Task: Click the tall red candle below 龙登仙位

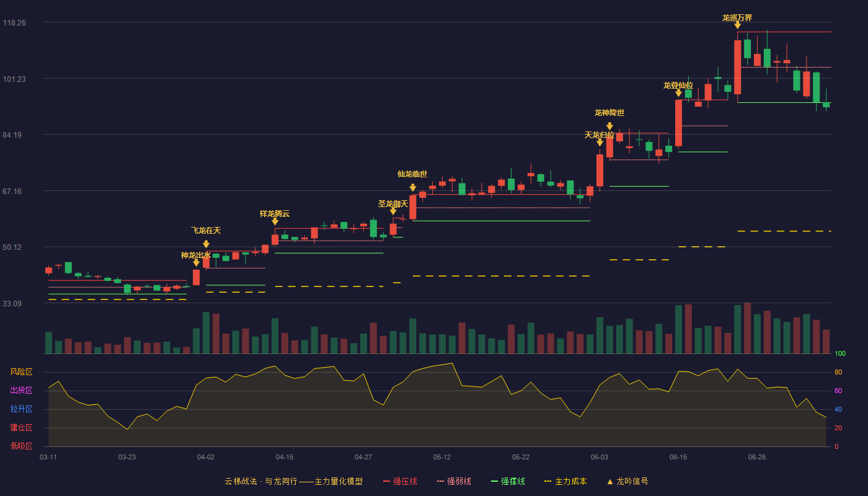Action: point(679,123)
